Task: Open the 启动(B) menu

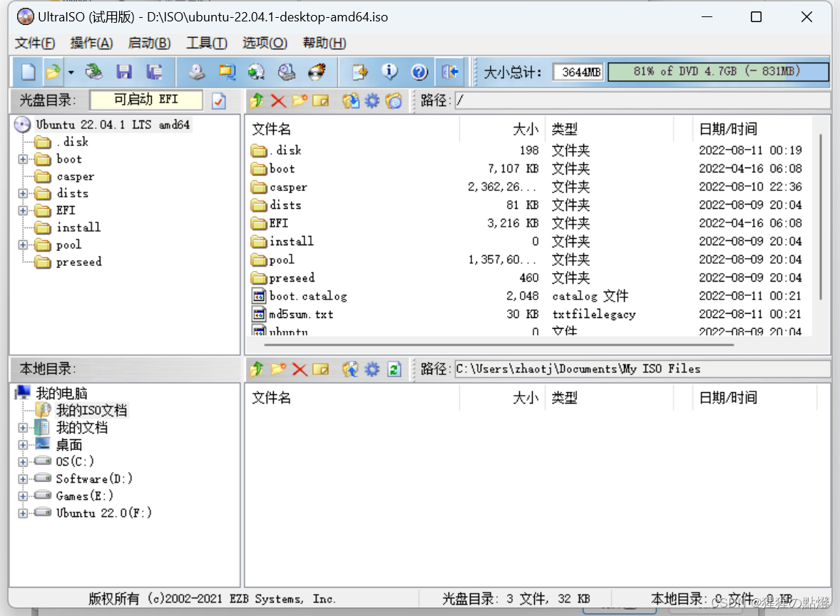Action: 150,43
